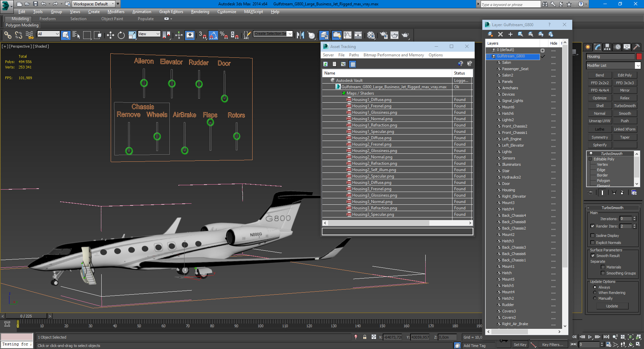The width and height of the screenshot is (644, 349).
Task: Enable Explicit Normals checkbox
Action: tap(593, 243)
